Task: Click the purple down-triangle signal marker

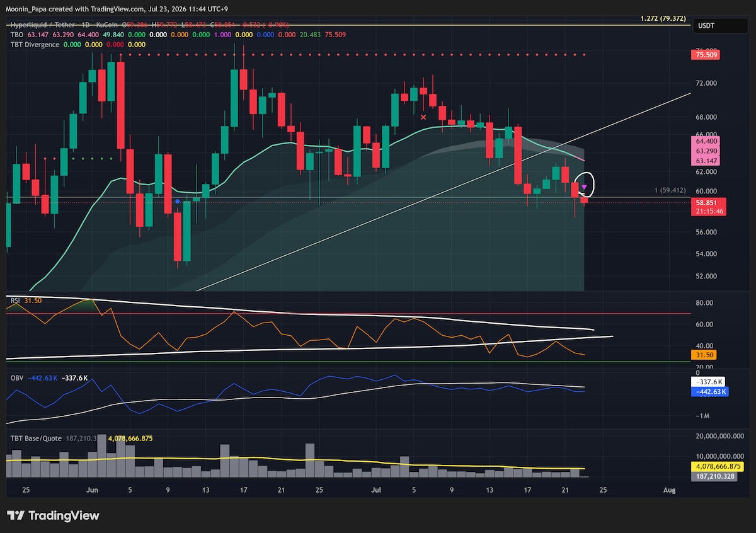Action: click(584, 187)
